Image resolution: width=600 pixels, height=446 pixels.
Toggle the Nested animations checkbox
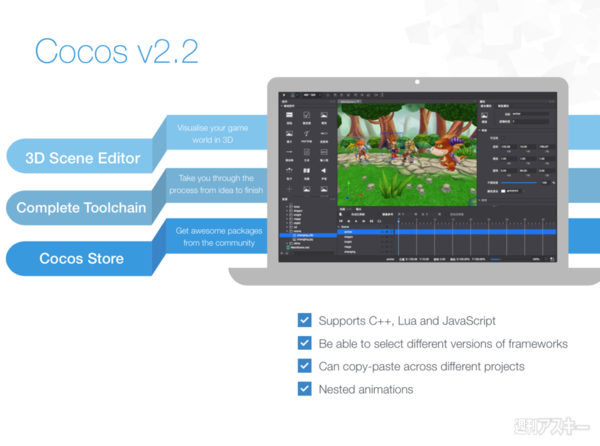[x=305, y=389]
